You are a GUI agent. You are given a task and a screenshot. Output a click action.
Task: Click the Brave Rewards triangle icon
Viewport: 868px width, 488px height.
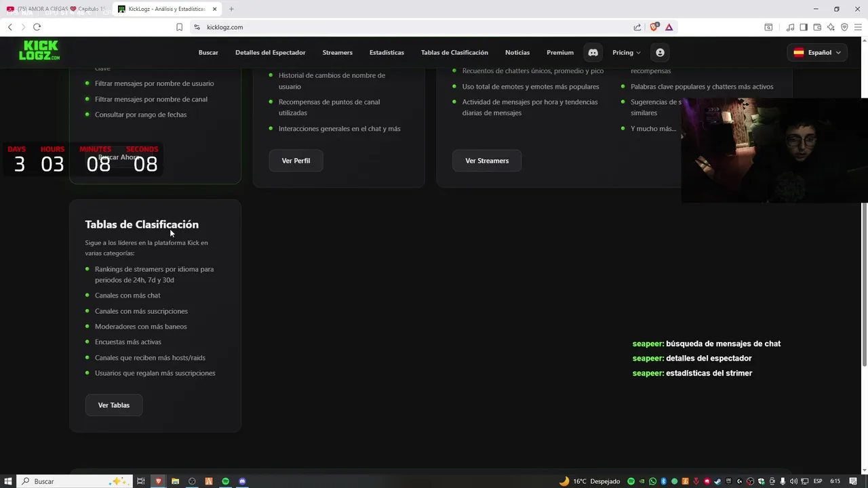point(669,27)
